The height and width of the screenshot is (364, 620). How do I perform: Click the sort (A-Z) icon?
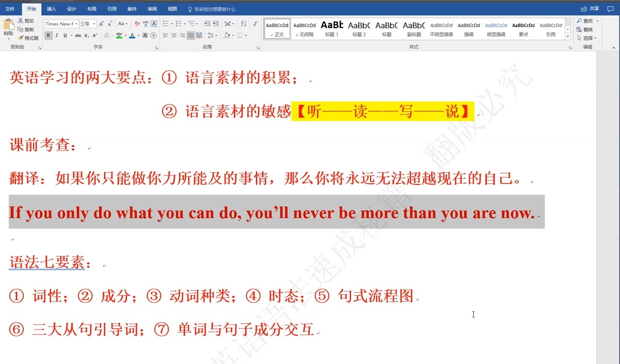pyautogui.click(x=244, y=24)
